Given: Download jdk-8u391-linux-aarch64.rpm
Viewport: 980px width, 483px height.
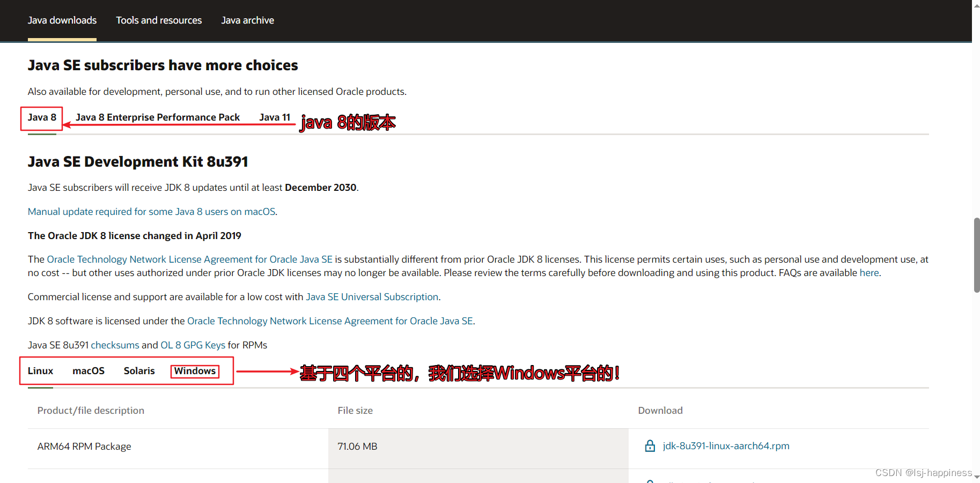Looking at the screenshot, I should 726,446.
